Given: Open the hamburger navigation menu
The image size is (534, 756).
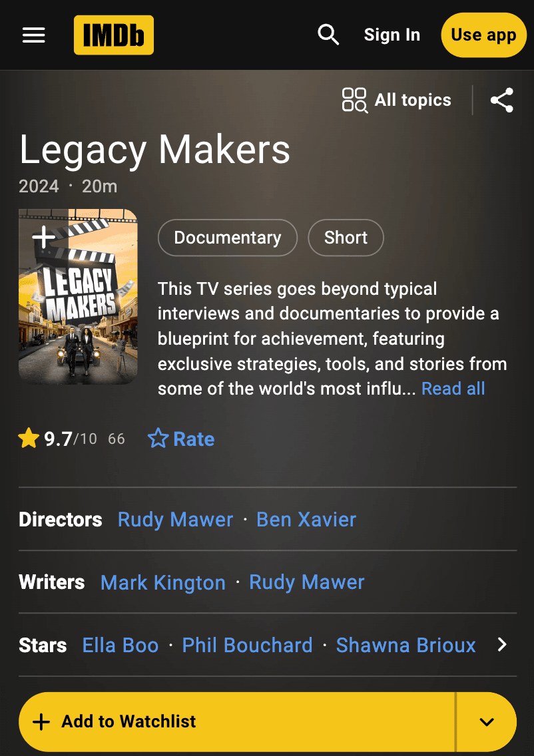Looking at the screenshot, I should [x=34, y=35].
